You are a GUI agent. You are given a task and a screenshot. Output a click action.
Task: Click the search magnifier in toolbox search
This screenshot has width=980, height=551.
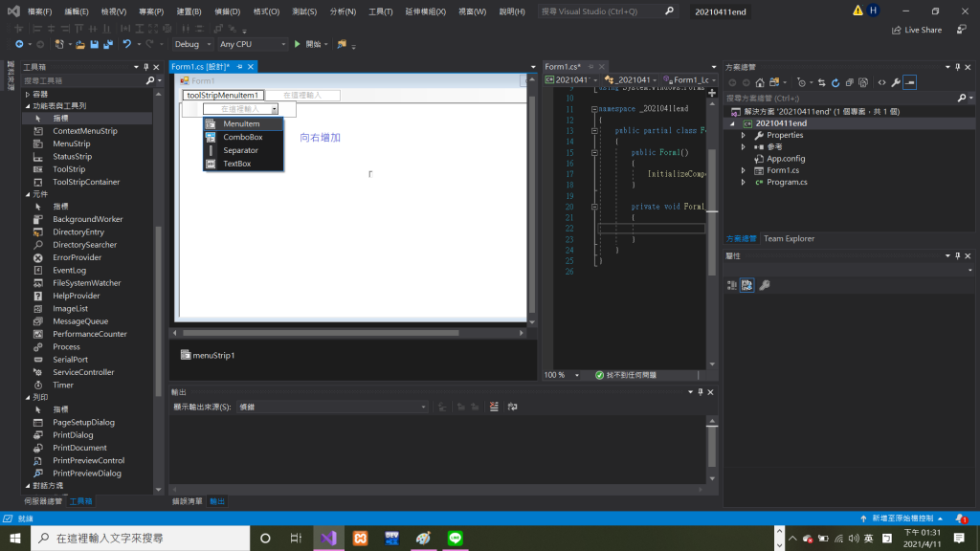click(x=150, y=80)
